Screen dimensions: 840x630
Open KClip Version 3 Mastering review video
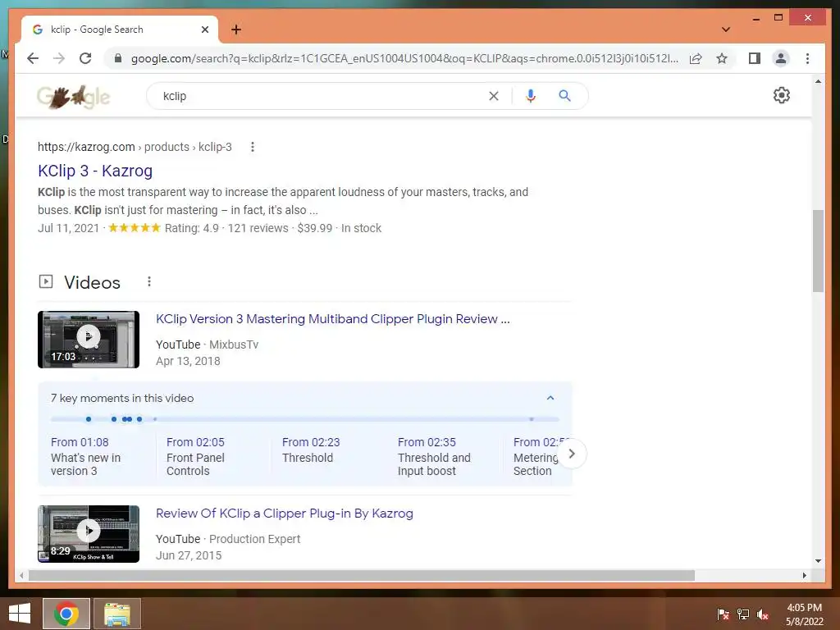pos(333,319)
